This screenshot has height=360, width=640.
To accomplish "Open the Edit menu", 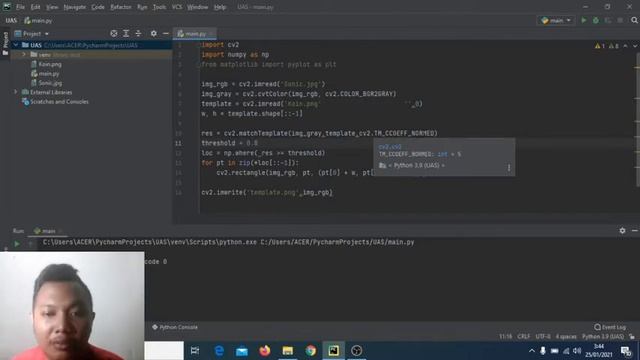I will pyautogui.click(x=36, y=7).
